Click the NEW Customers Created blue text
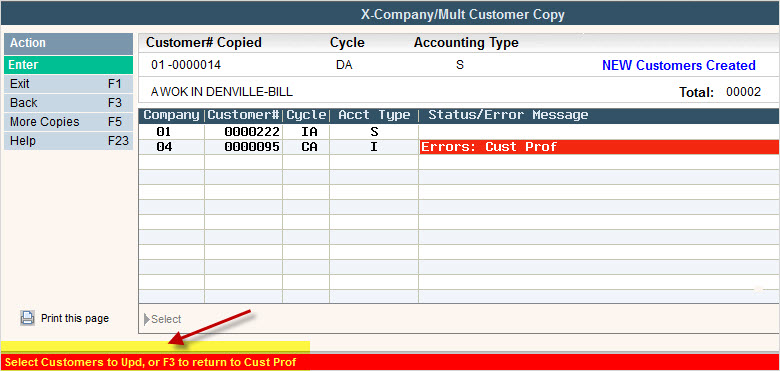 [x=679, y=65]
